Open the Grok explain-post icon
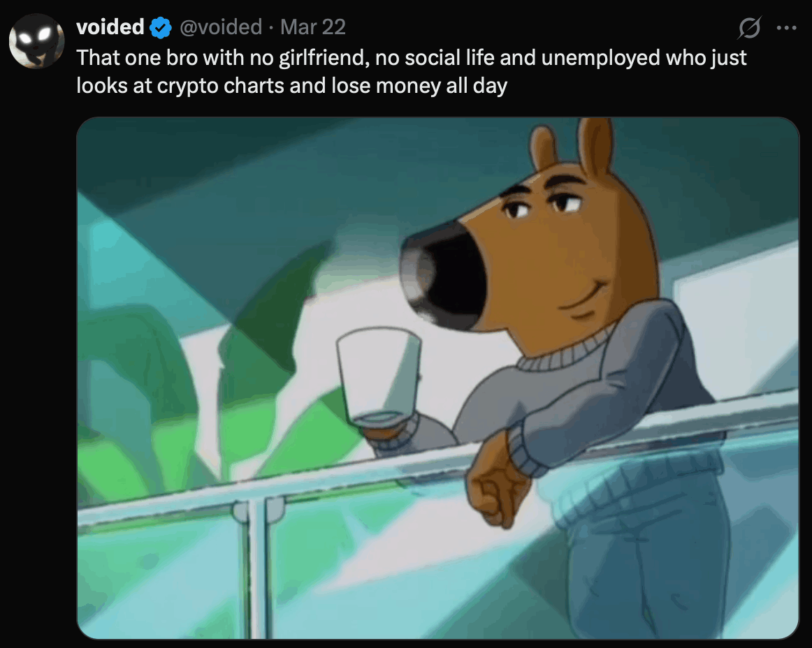Image resolution: width=812 pixels, height=648 pixels. pos(749,27)
